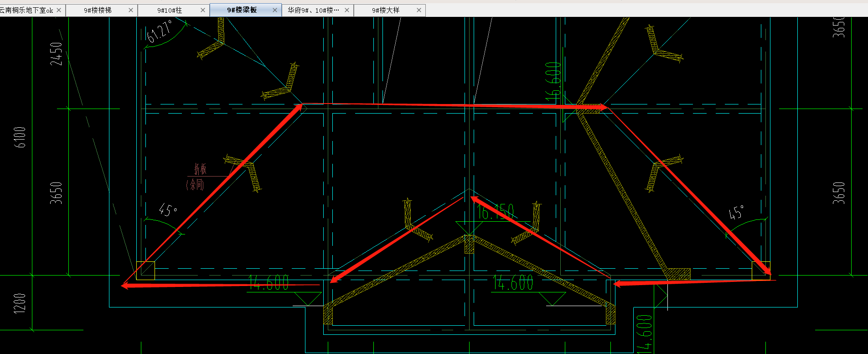Viewport: 868px width, 354px height.
Task: Select the 16.150 elevation label
Action: pyautogui.click(x=496, y=212)
